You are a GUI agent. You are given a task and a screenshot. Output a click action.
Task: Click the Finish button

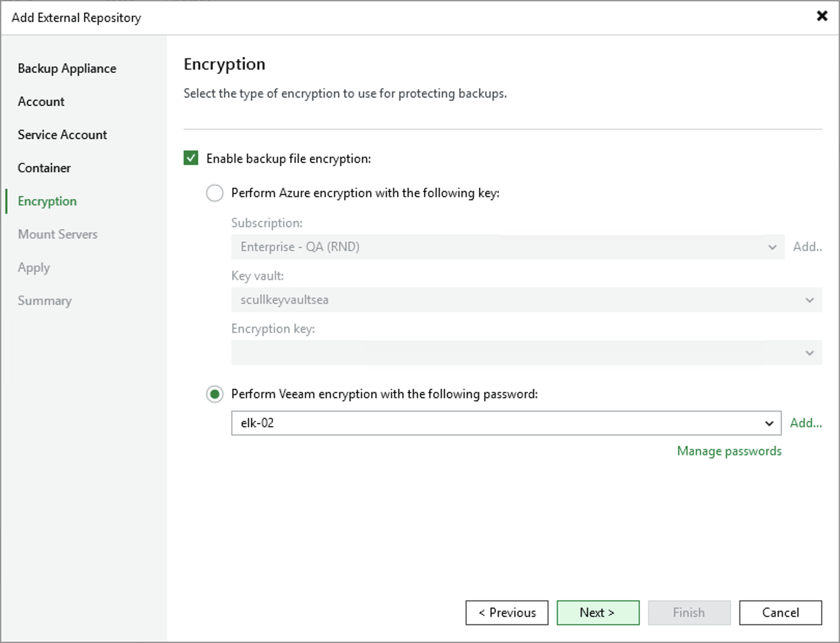(x=689, y=613)
